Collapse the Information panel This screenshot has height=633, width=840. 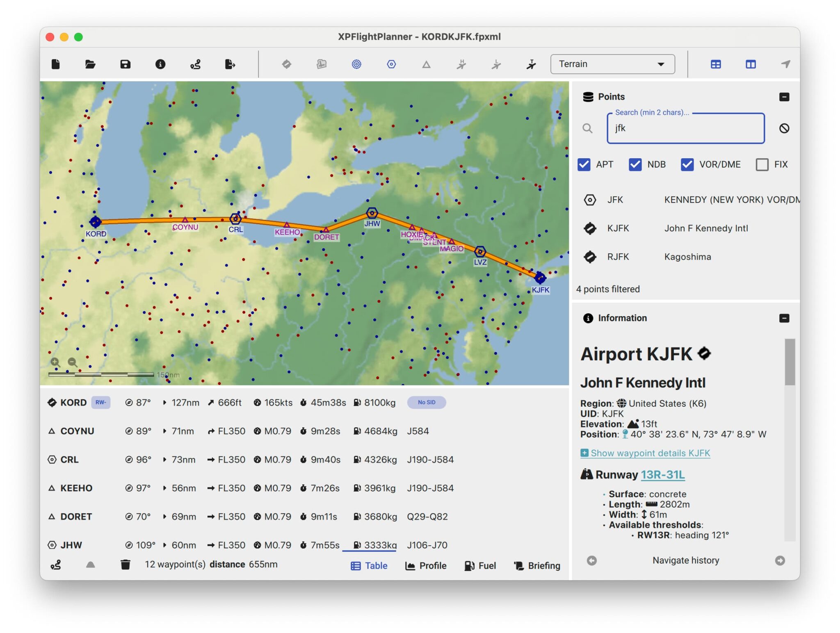pos(785,318)
